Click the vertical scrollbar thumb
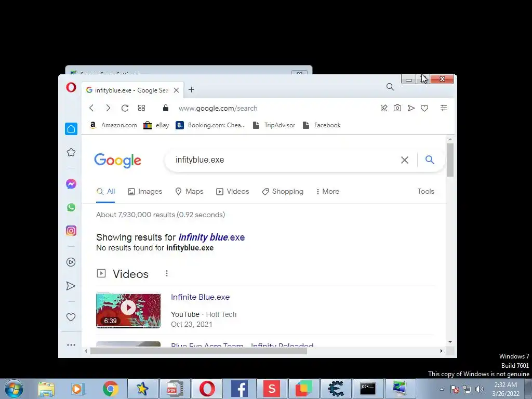The image size is (532, 399). tap(450, 160)
